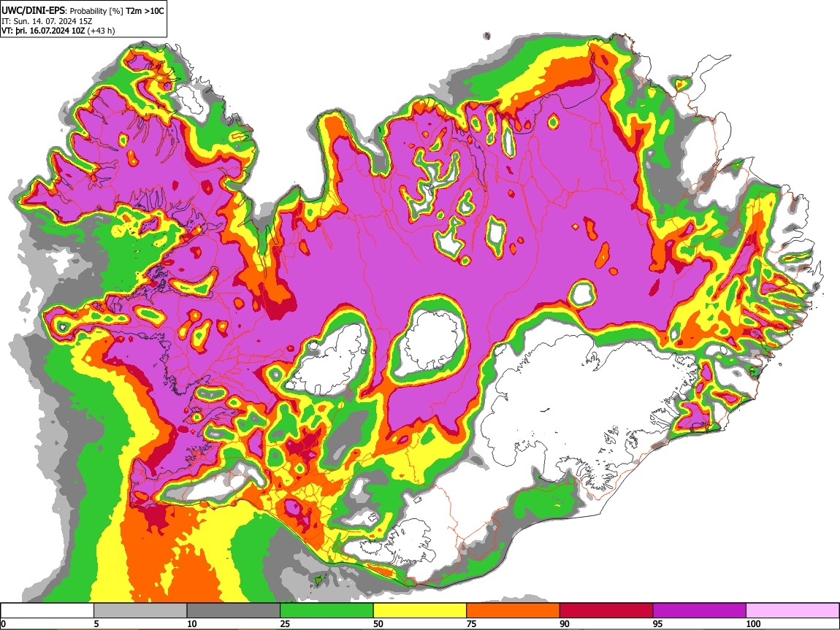Click the green 25–50 legend segment
840x630 pixels.
(327, 611)
